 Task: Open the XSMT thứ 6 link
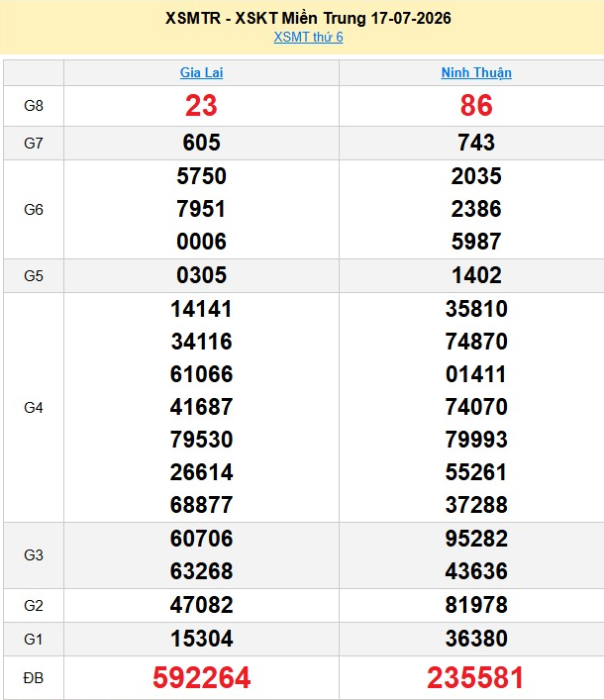coord(308,37)
